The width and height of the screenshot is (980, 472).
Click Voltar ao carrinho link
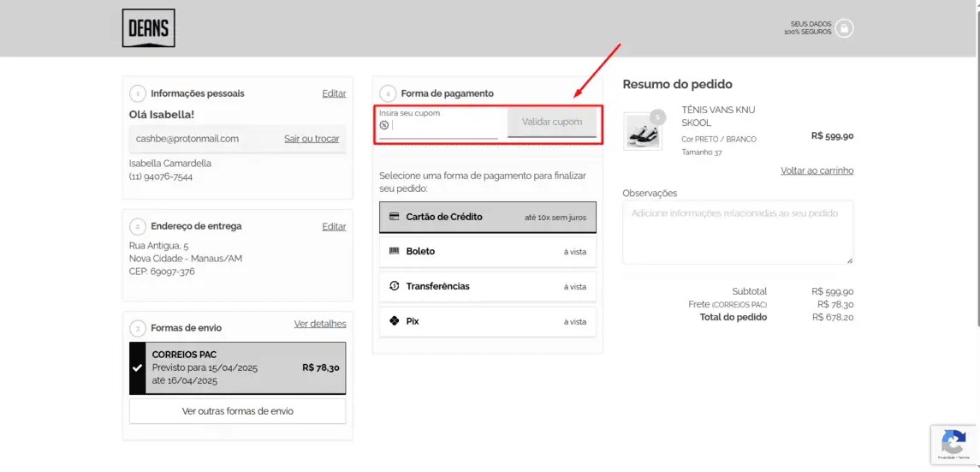[817, 170]
